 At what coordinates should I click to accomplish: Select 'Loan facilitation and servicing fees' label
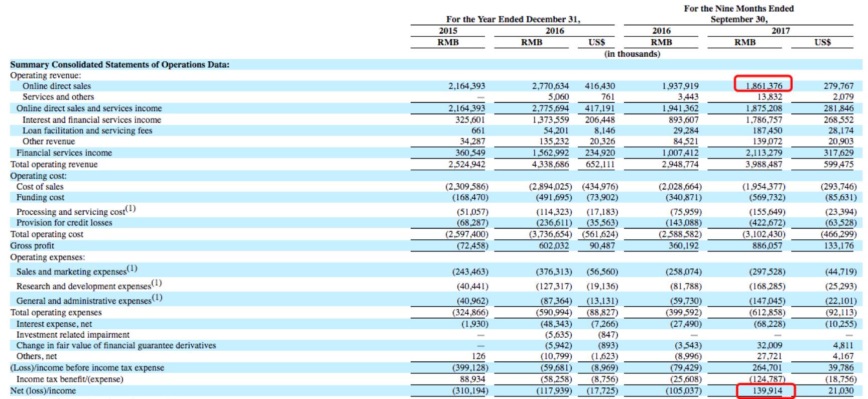coord(87,130)
